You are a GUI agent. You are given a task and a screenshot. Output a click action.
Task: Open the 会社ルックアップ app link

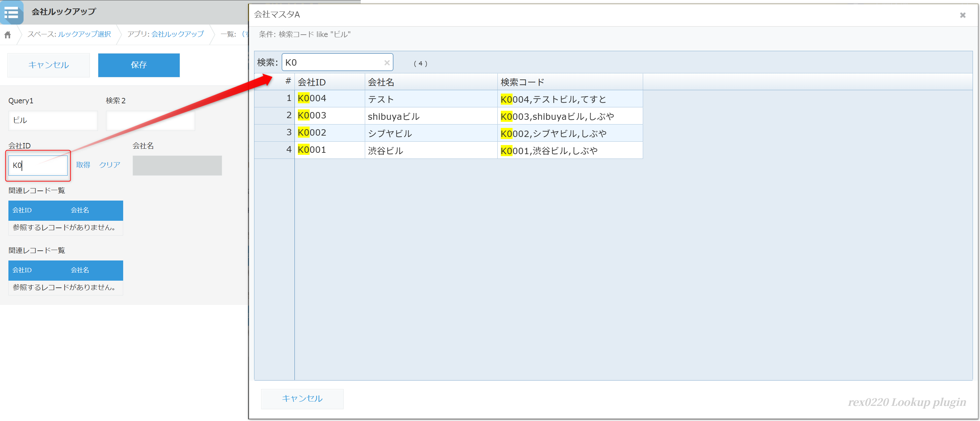click(x=177, y=34)
